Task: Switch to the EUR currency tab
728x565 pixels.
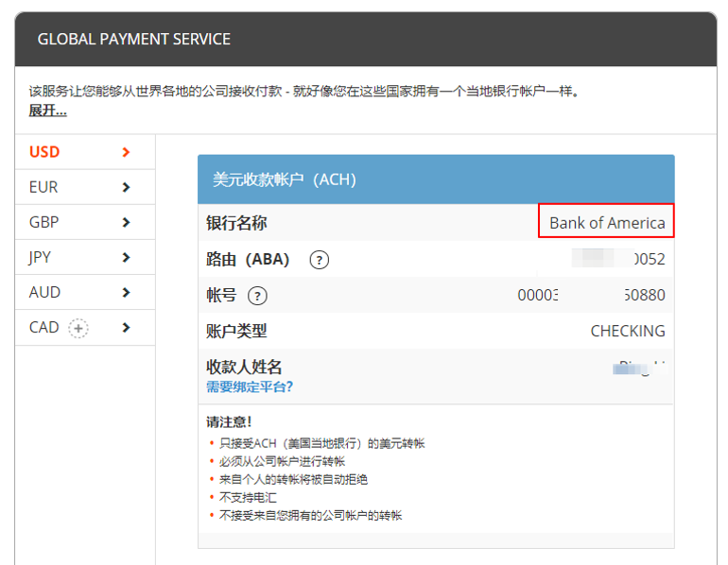Action: [x=43, y=187]
